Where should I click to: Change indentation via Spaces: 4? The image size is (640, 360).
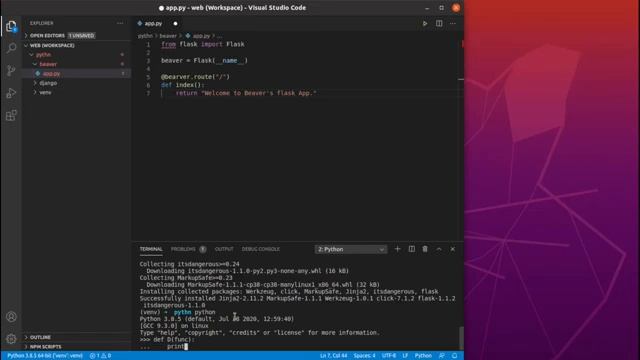[x=364, y=356]
